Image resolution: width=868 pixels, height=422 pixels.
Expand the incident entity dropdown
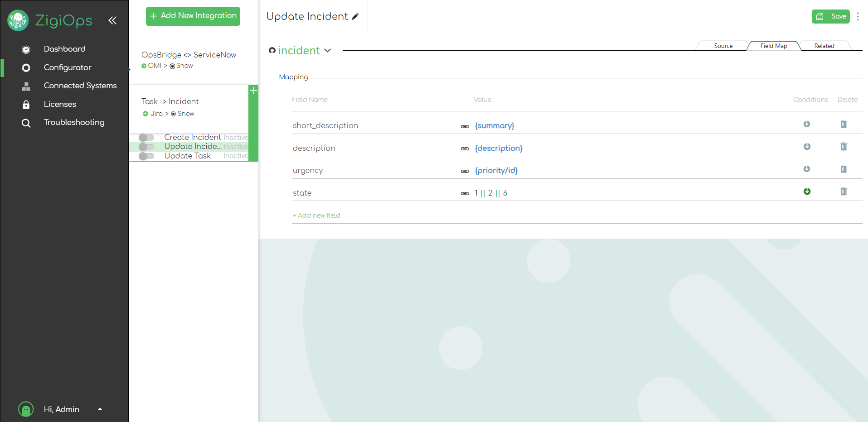click(x=327, y=51)
